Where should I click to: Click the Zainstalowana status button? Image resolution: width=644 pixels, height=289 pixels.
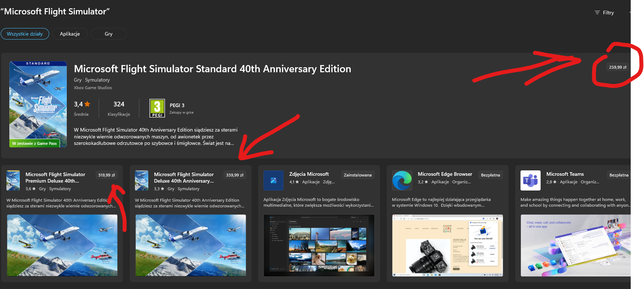coord(358,175)
